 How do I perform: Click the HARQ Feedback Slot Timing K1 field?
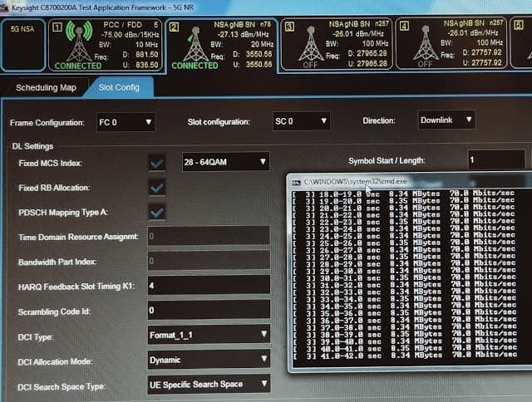click(x=209, y=286)
